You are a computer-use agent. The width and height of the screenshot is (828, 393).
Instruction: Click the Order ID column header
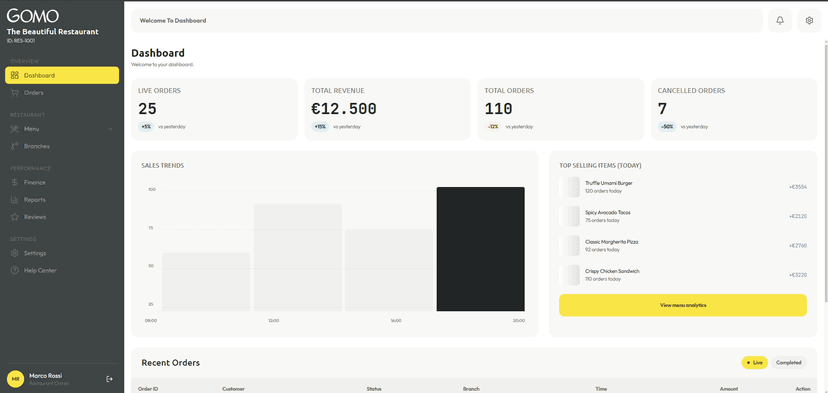(148, 389)
